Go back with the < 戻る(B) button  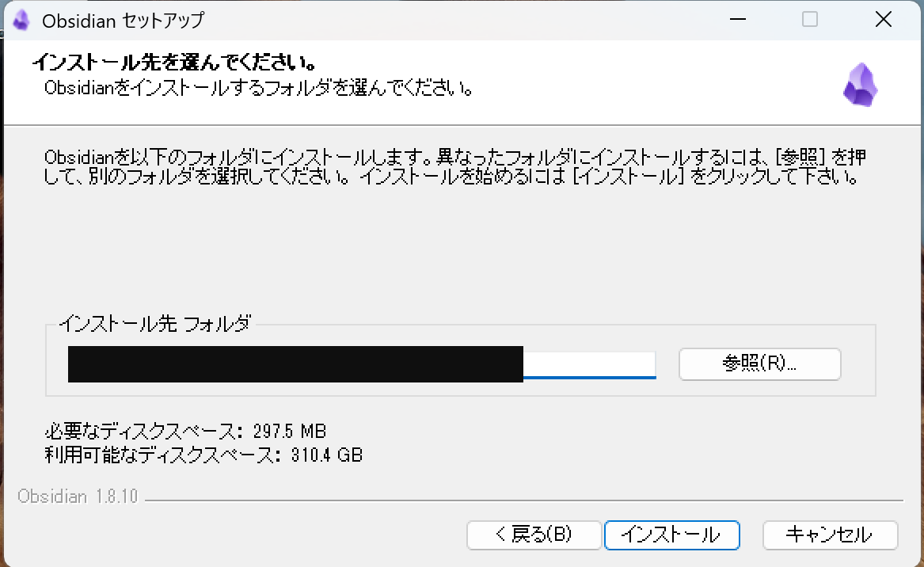pos(534,535)
